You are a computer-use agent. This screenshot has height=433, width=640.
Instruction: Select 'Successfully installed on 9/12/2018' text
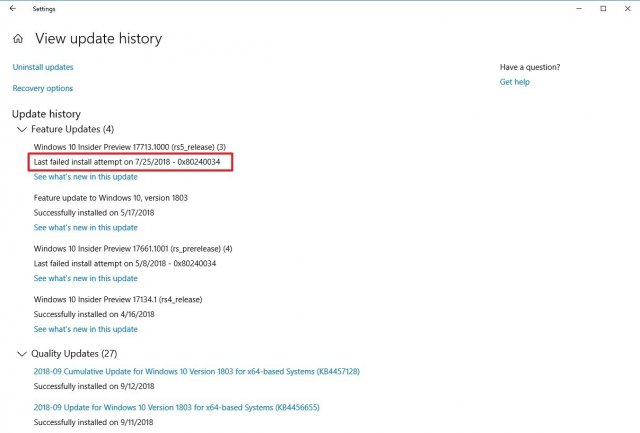click(94, 386)
